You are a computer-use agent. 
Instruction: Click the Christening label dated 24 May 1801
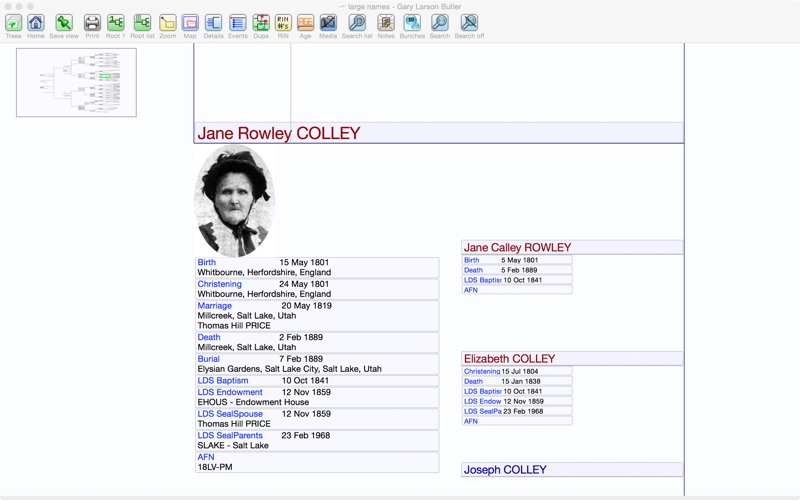(219, 284)
